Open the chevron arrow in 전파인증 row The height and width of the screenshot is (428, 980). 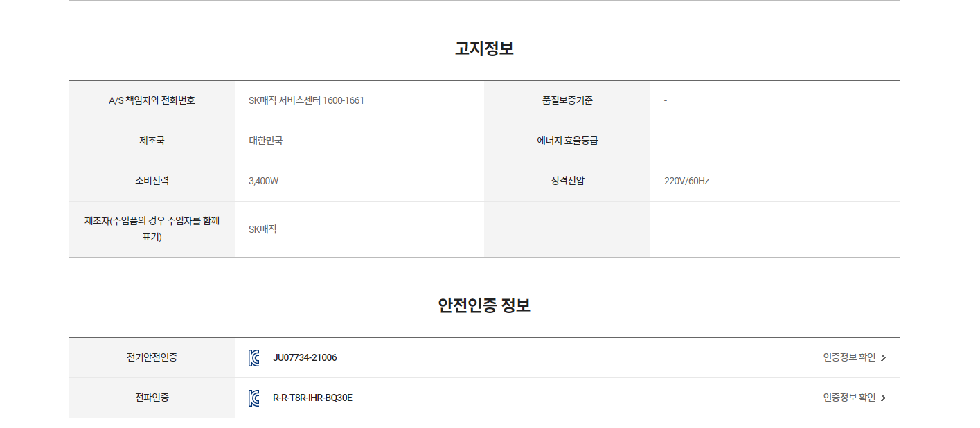click(883, 398)
